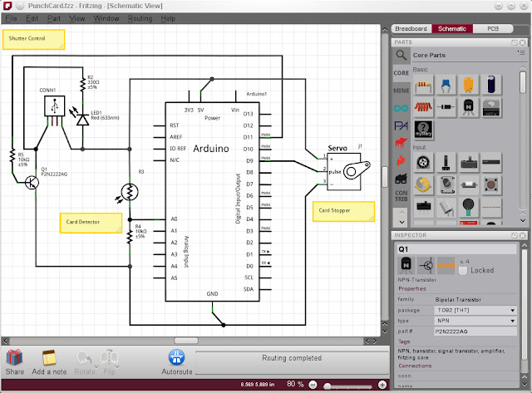Click the zoom slider handle
Screen dimensions: 532x393
[x=328, y=386]
